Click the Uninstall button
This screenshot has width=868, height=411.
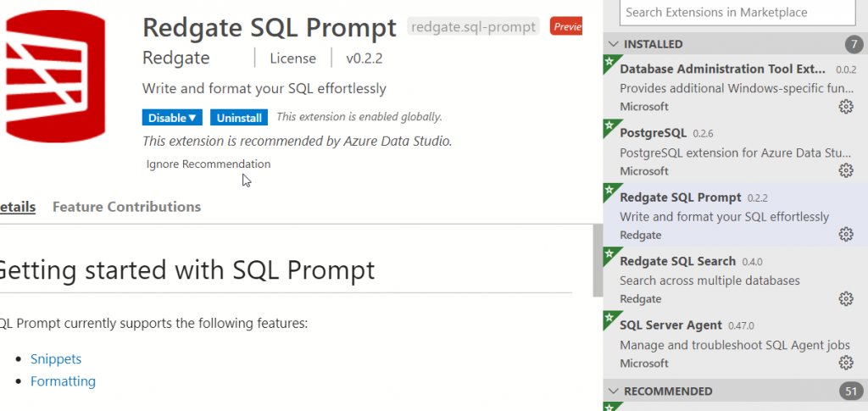239,118
